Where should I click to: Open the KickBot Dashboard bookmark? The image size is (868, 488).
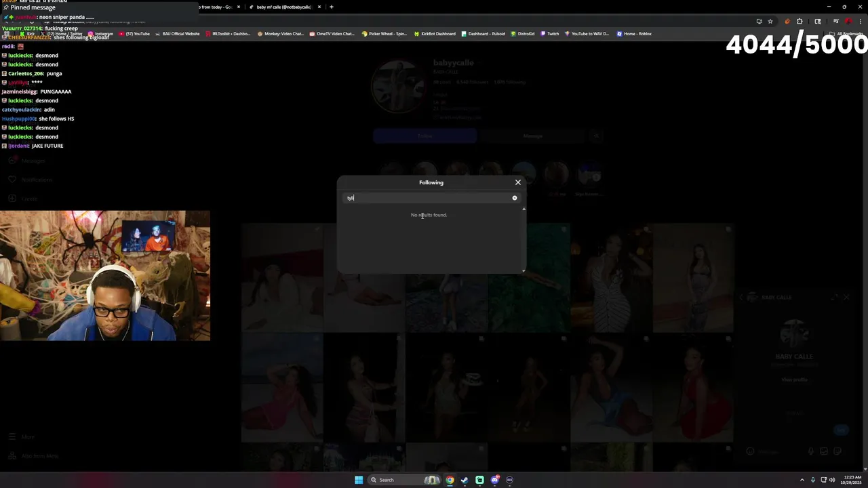point(435,34)
